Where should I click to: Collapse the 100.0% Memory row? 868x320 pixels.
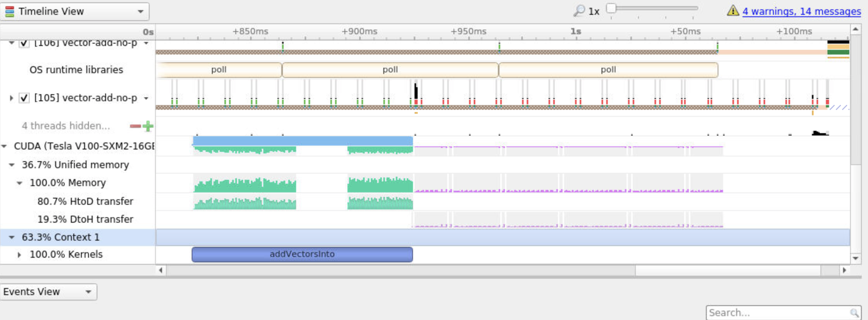tap(19, 183)
